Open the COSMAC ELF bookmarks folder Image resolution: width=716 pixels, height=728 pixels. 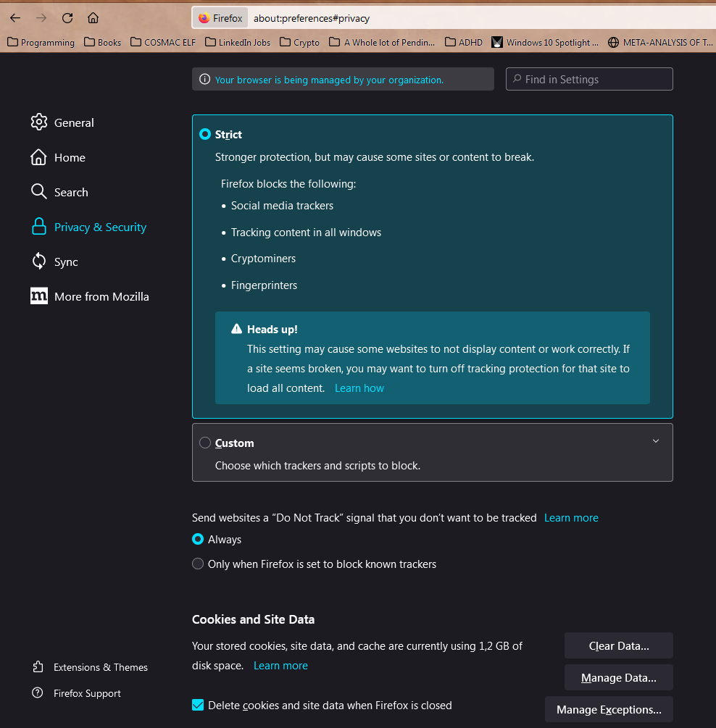[163, 42]
